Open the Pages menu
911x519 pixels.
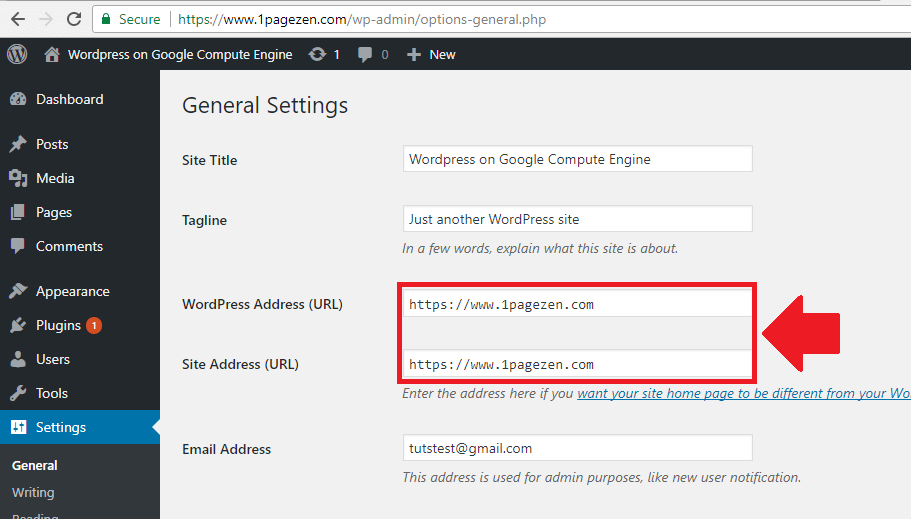tap(54, 213)
